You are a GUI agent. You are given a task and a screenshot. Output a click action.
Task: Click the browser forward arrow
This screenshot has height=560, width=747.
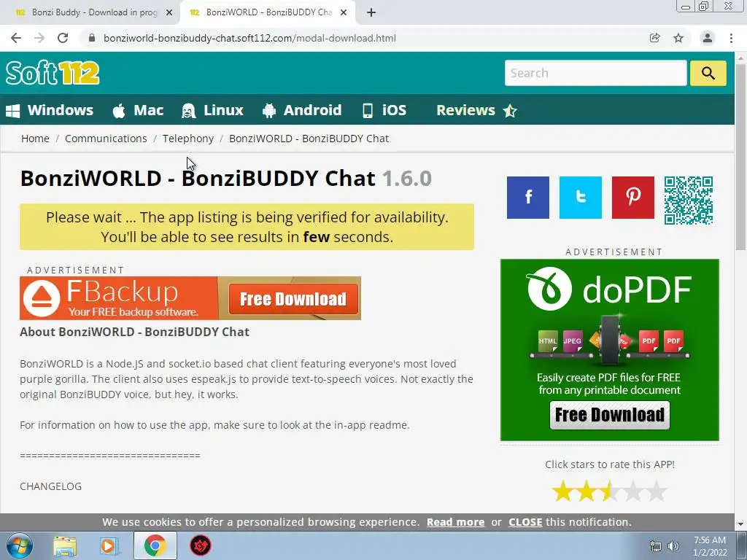point(39,38)
